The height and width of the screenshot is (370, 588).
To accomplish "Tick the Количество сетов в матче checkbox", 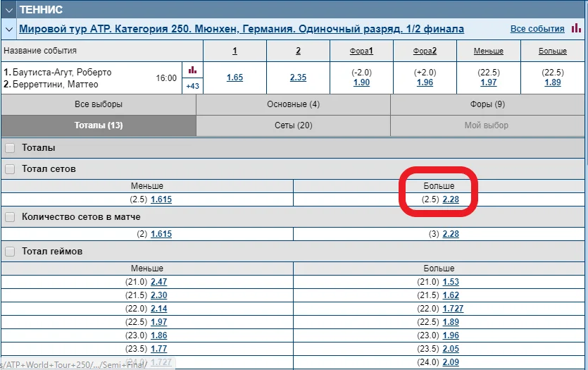I will 10,217.
